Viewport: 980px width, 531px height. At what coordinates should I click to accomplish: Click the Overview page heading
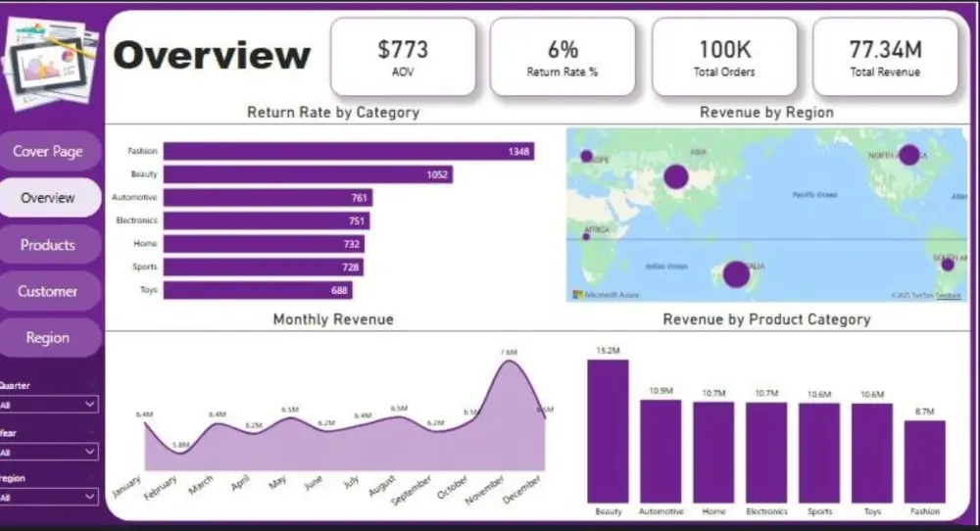click(x=212, y=55)
